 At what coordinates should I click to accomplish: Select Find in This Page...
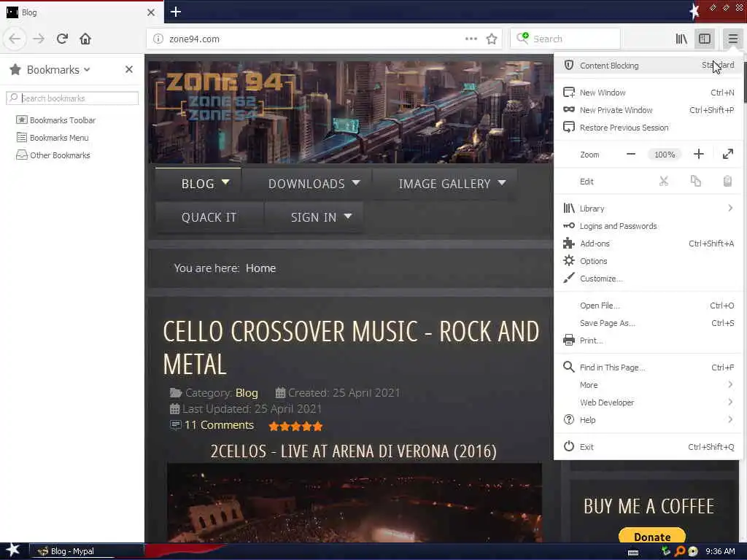[x=648, y=367]
